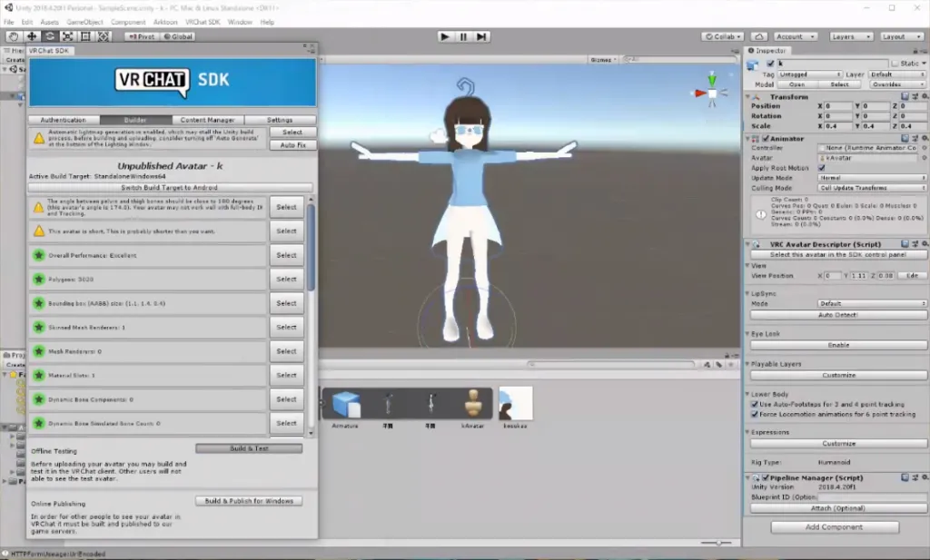This screenshot has width=930, height=560.
Task: Click the Controller object picker circle
Action: point(924,148)
